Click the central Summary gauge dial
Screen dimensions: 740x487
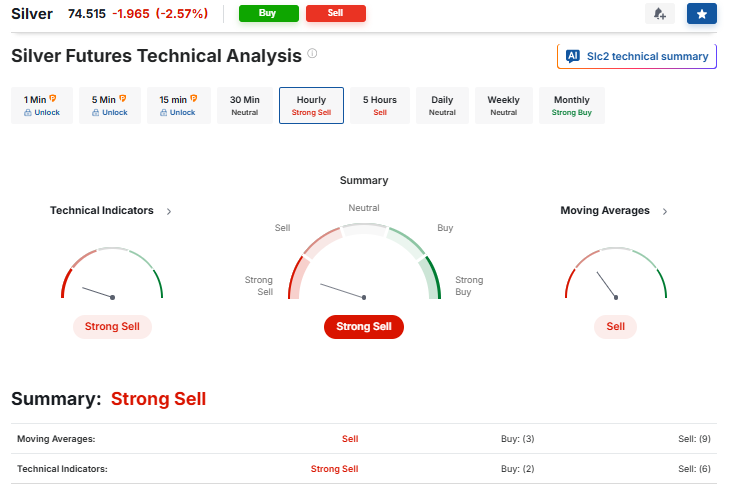364,262
